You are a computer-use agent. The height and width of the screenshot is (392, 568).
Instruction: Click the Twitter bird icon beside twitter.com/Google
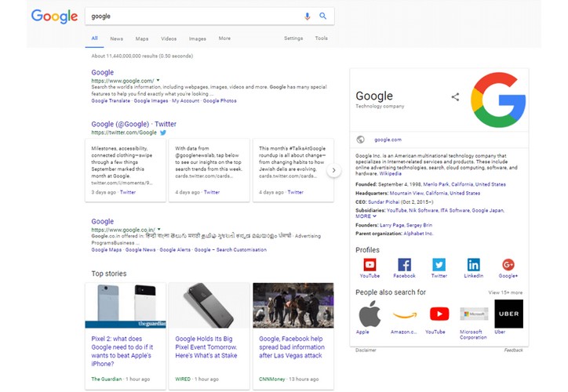pyautogui.click(x=163, y=132)
